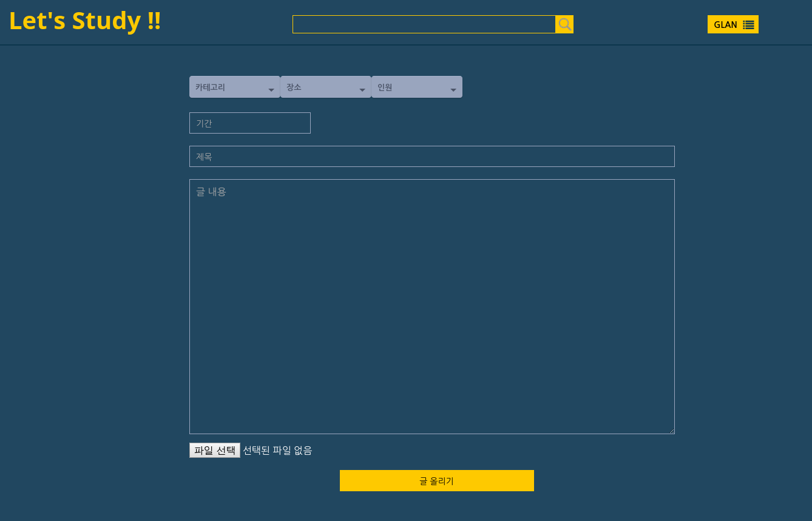Click the magnifier search icon

pos(564,24)
